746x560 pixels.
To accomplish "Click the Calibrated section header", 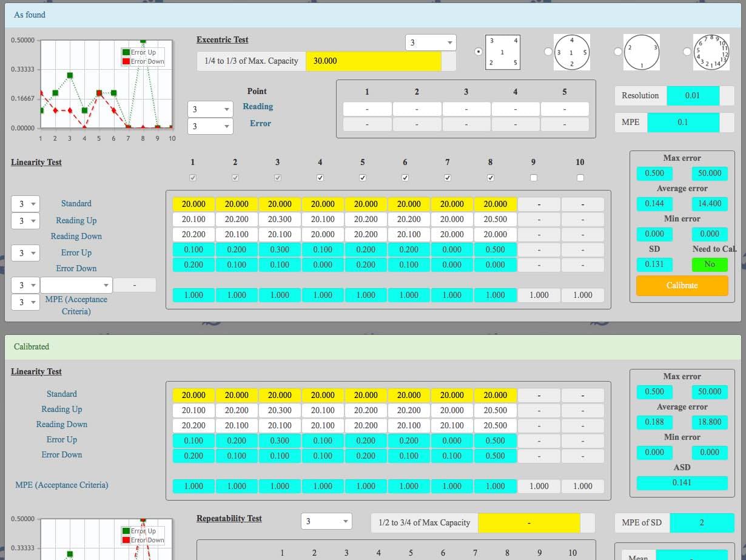I will point(372,346).
